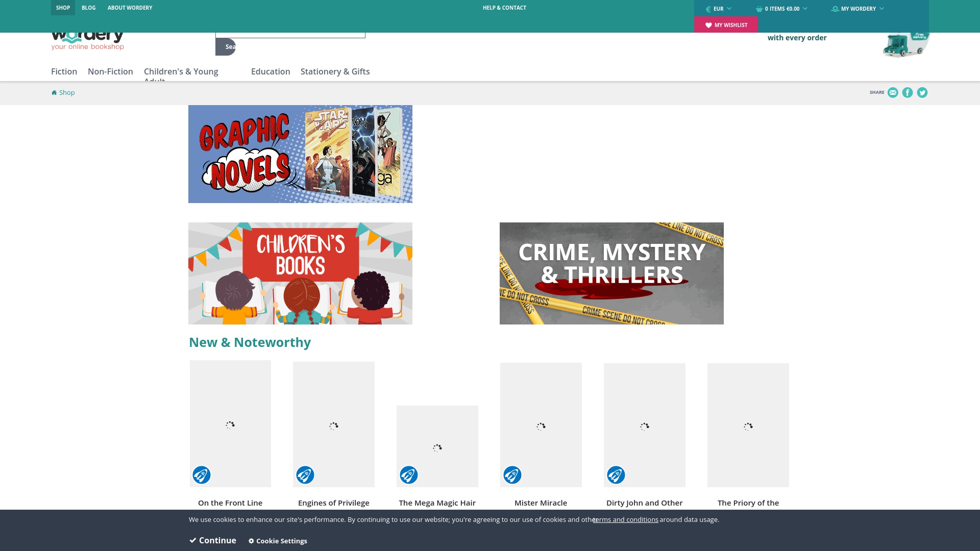Click rocket badge on The Mega Magic Hair
Screen dimensions: 980x551
409,475
